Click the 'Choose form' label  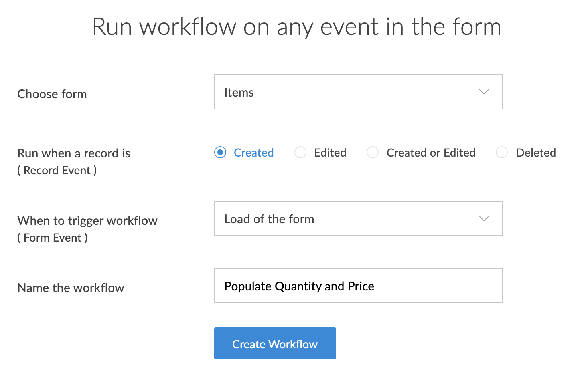pos(52,94)
